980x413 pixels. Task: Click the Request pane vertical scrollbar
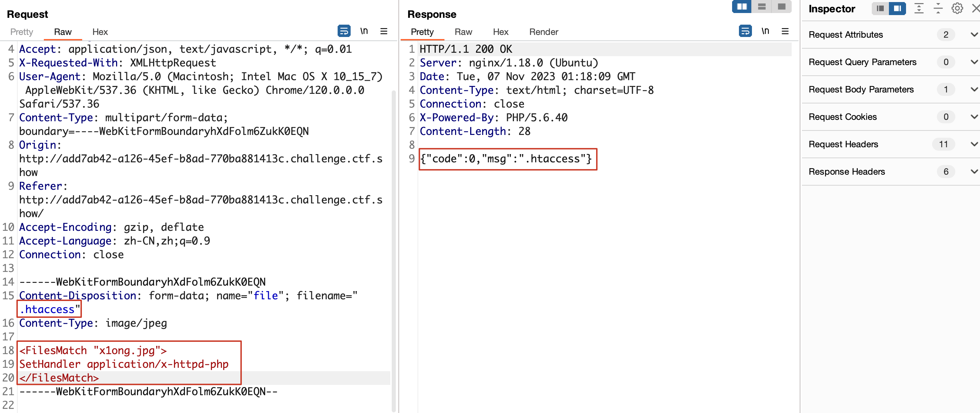point(394,251)
